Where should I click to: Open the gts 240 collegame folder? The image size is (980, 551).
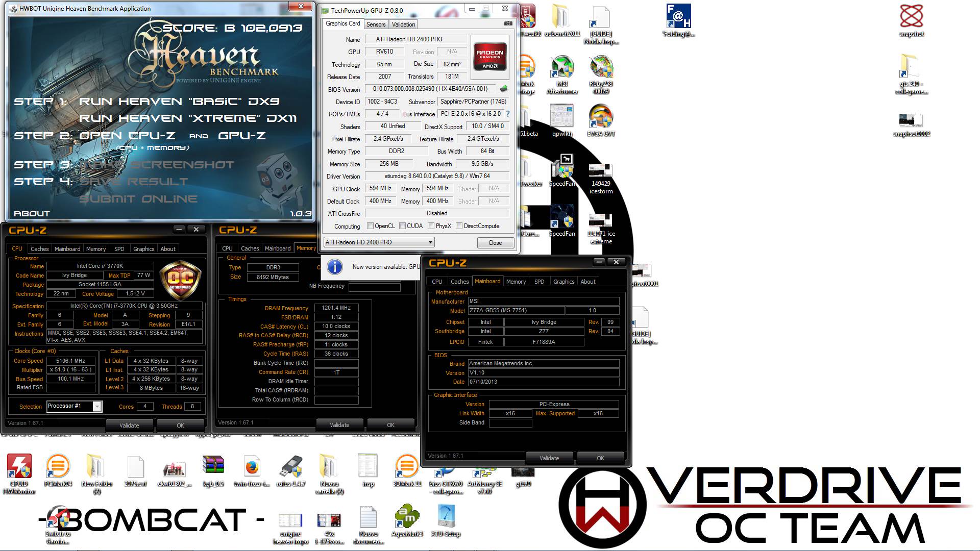(912, 74)
